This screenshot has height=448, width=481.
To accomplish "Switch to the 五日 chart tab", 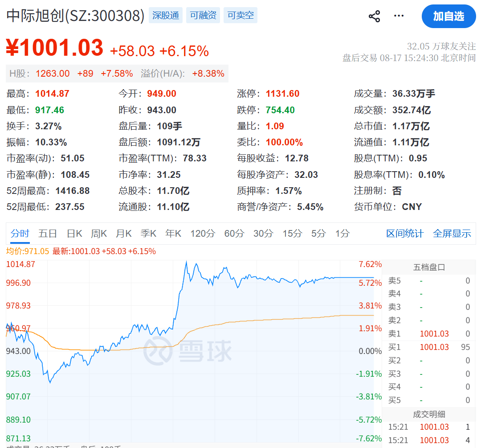I will pos(48,234).
